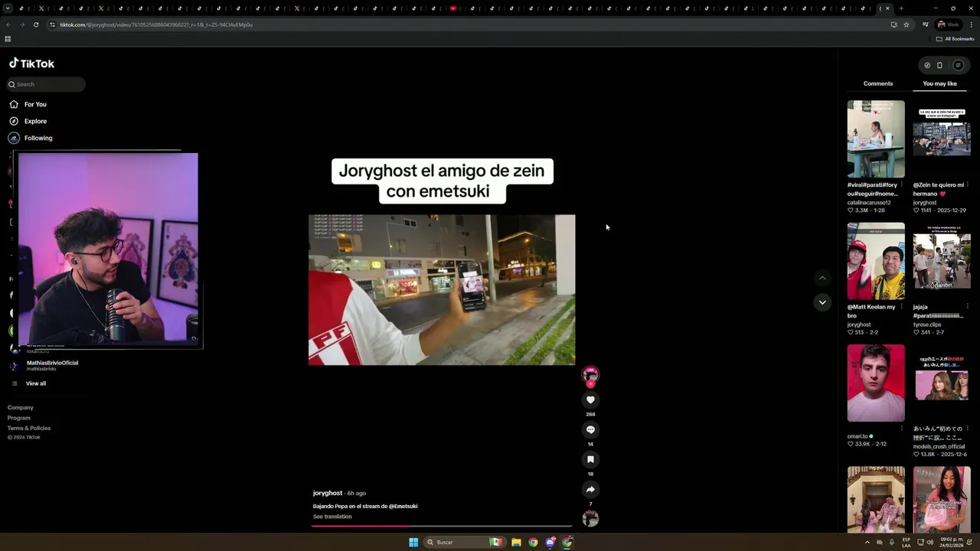Image resolution: width=980 pixels, height=551 pixels.
Task: Go to previous video with up chevron
Action: (x=822, y=278)
